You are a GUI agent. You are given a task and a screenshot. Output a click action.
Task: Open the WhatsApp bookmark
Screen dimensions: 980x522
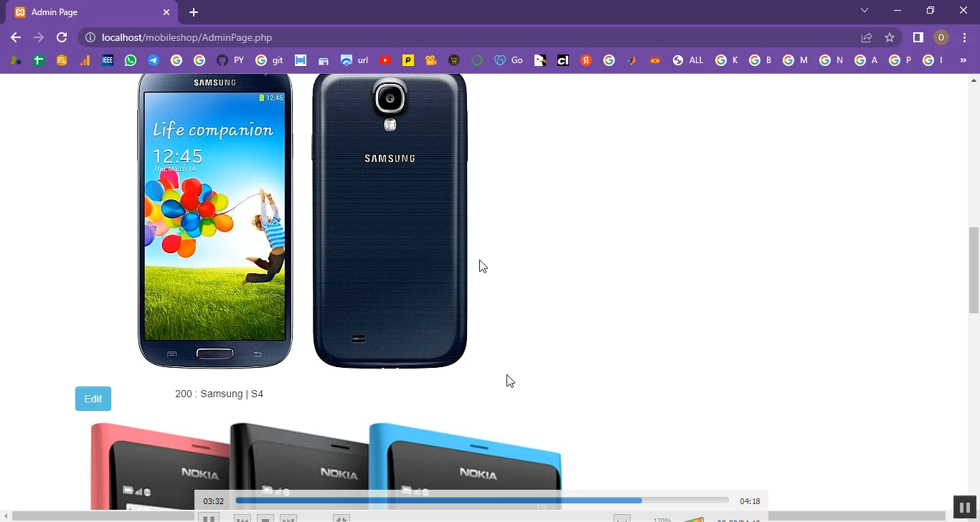tap(130, 60)
